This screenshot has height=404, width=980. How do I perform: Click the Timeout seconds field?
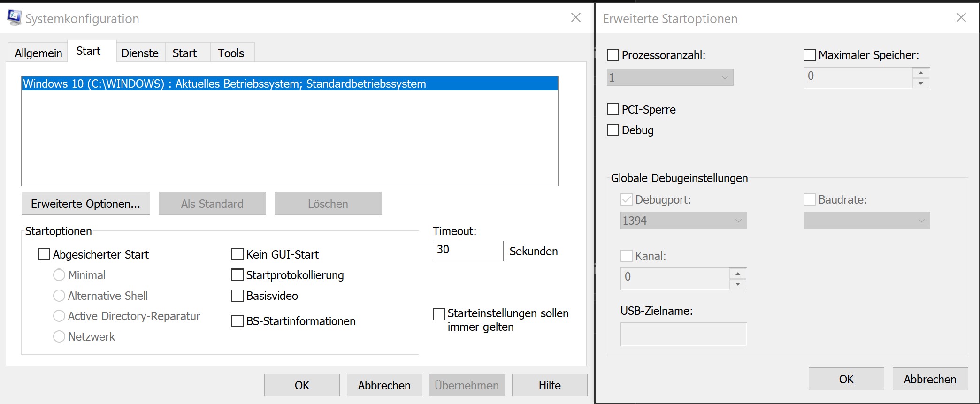point(468,251)
